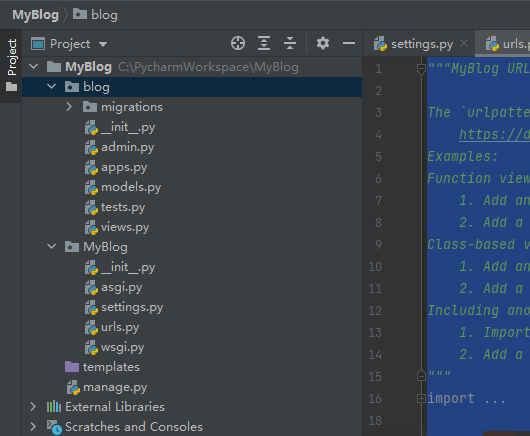Click the asgi.py Python file icon
530x436 pixels.
tap(91, 287)
